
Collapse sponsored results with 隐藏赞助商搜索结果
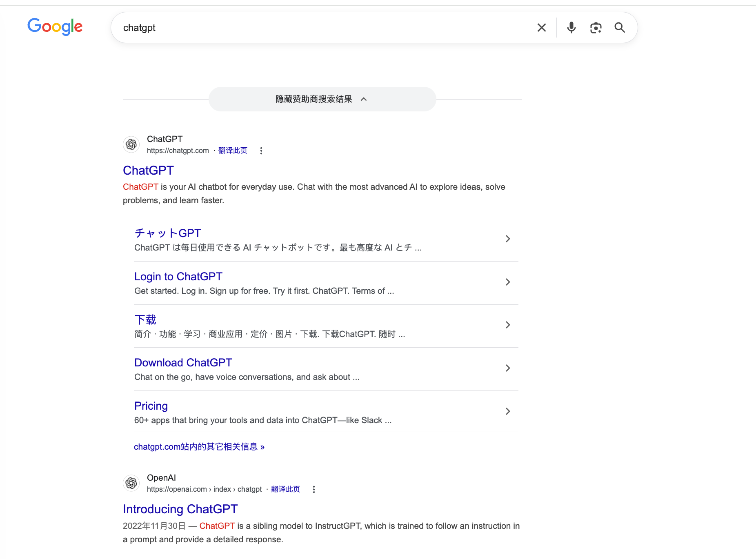click(322, 99)
